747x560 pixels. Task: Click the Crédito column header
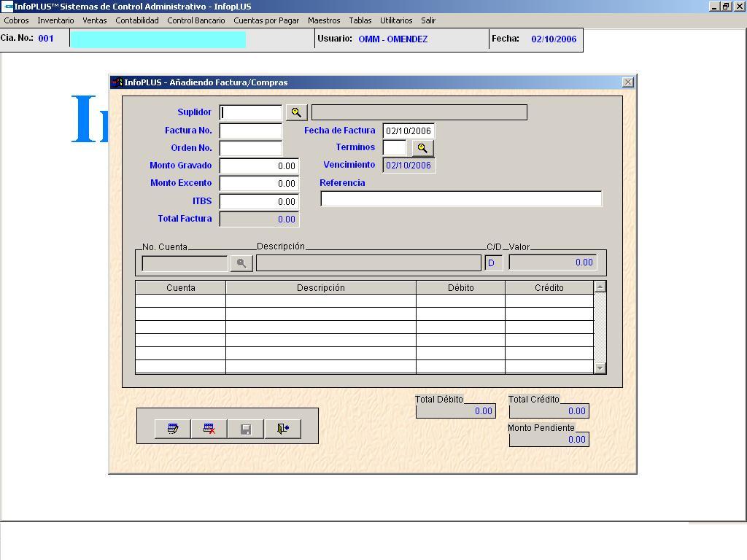(549, 287)
